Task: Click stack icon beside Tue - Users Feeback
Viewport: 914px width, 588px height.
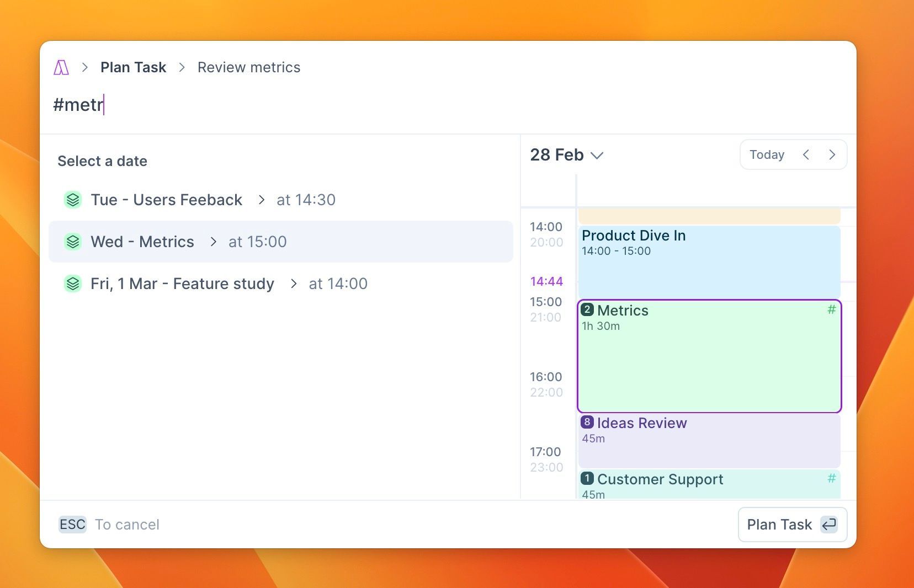Action: point(73,200)
